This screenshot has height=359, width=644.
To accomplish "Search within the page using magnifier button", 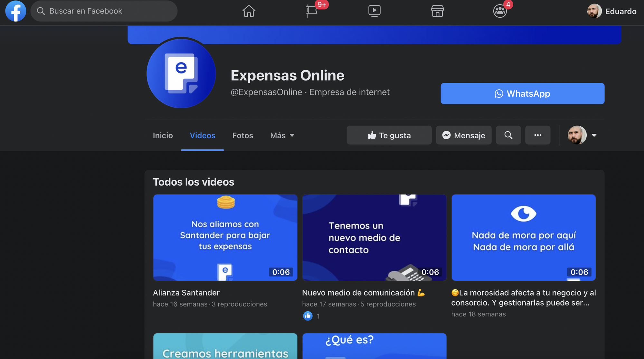I will tap(508, 135).
